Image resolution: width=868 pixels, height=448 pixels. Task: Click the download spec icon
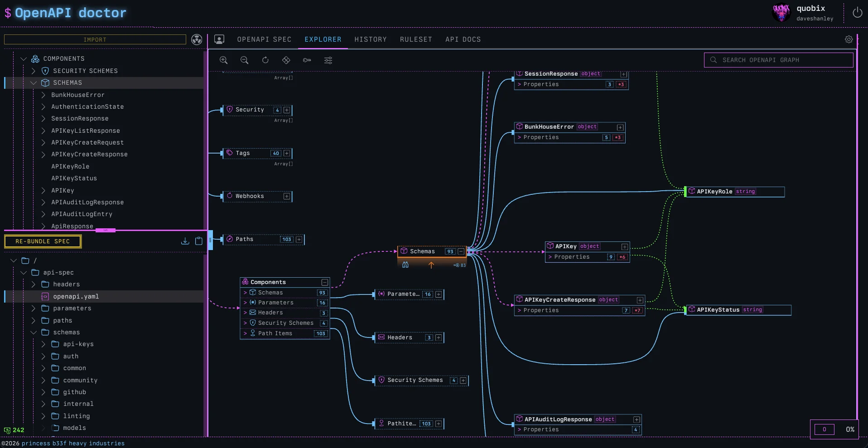[x=185, y=241]
